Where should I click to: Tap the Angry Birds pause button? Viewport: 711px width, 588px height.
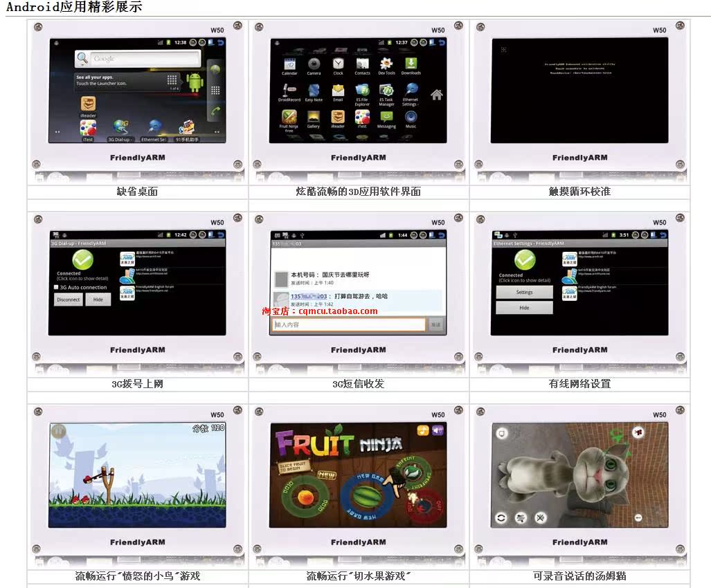[58, 431]
